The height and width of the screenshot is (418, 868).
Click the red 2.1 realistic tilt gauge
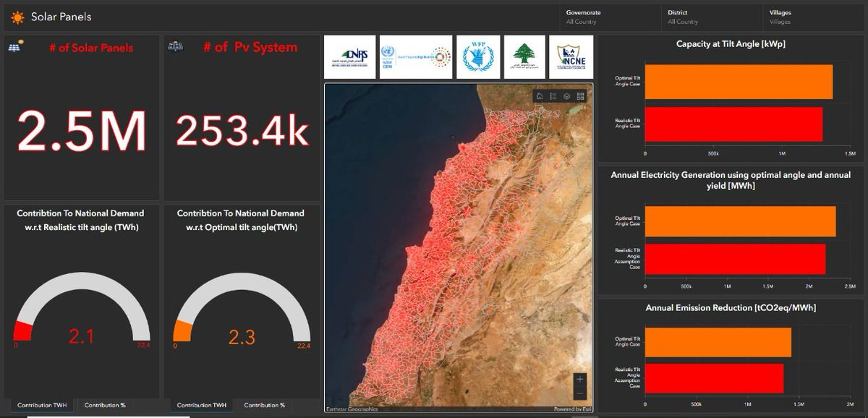coord(82,307)
